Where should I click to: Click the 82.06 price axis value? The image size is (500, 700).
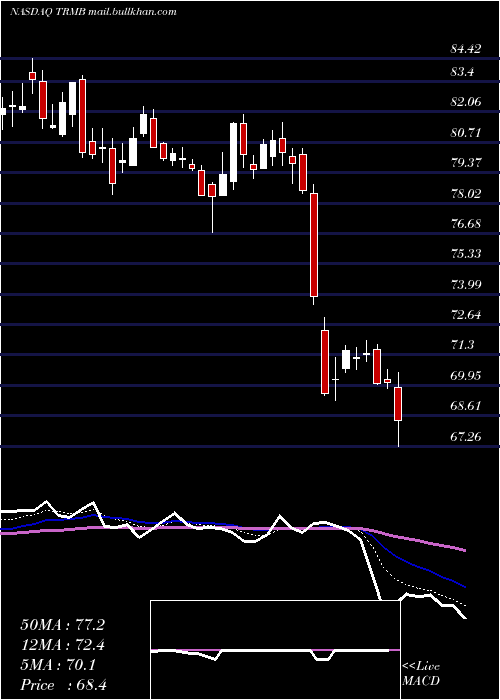466,102
